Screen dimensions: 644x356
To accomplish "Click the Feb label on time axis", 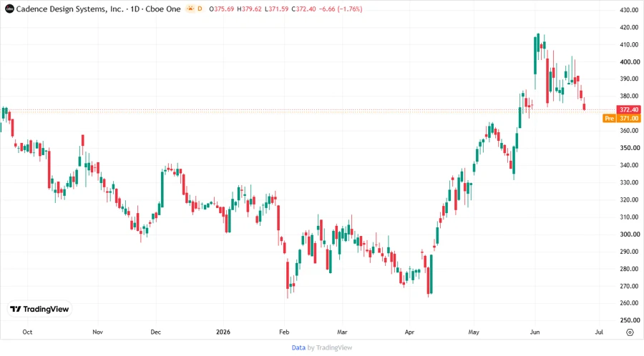I will (284, 332).
